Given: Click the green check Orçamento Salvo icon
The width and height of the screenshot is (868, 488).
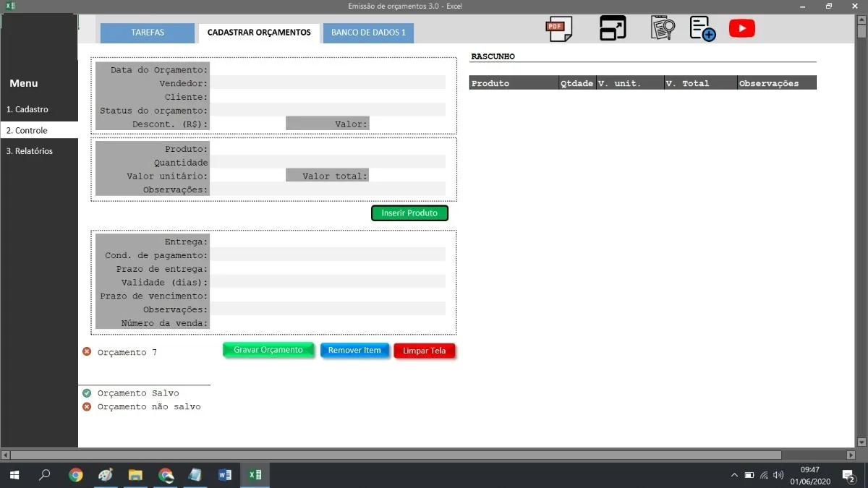Looking at the screenshot, I should pos(87,393).
